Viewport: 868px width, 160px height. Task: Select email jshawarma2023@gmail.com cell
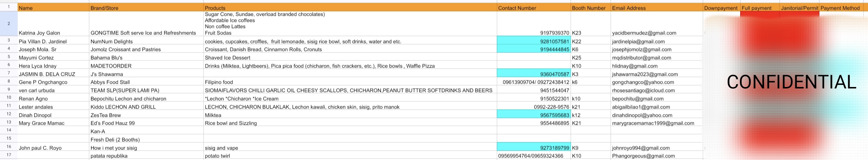pos(656,74)
